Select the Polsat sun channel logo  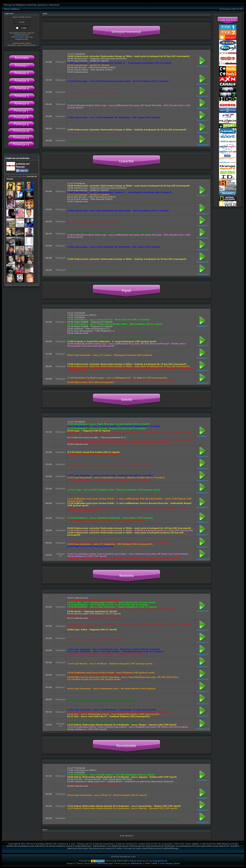pos(228,38)
